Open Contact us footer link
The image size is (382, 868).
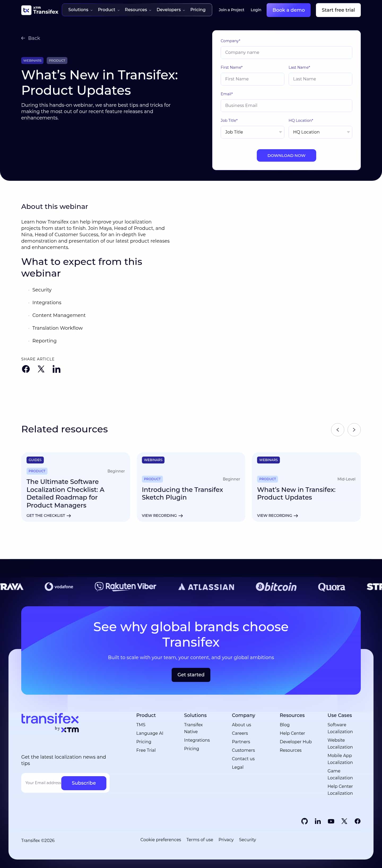pyautogui.click(x=243, y=759)
